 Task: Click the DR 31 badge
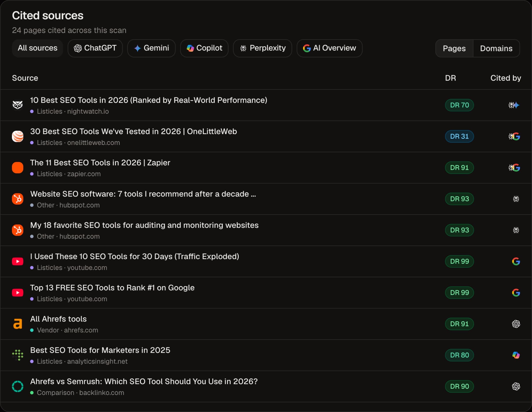459,136
